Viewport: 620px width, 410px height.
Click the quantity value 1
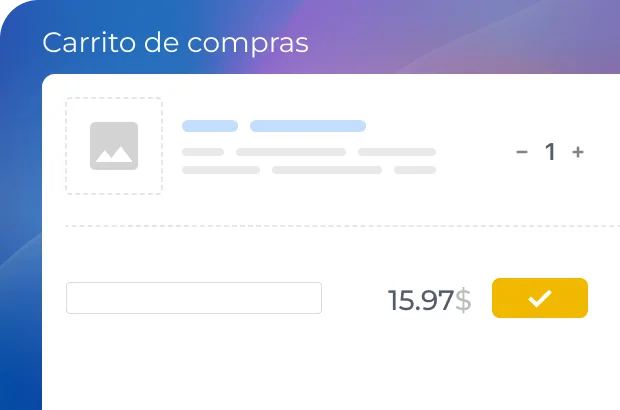[550, 152]
